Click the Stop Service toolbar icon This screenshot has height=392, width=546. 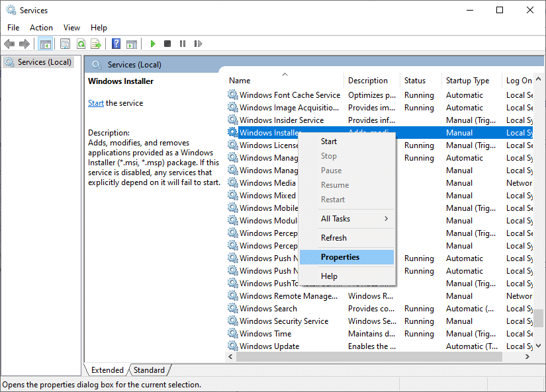(x=167, y=44)
